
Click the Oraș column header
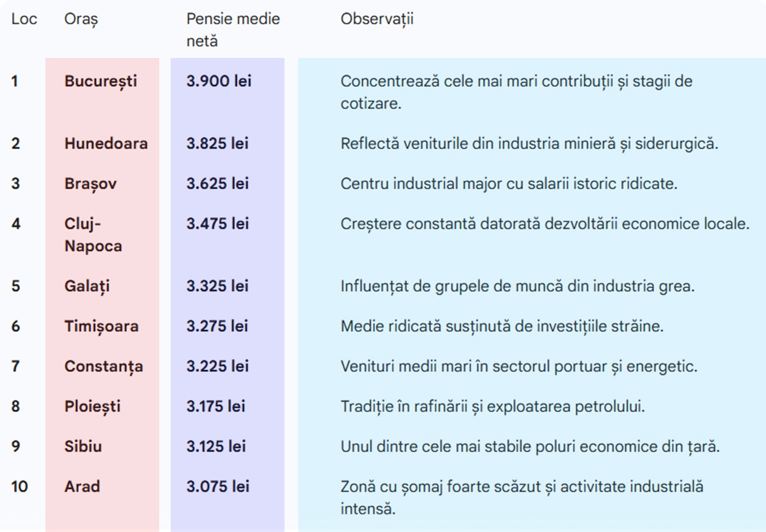81,19
